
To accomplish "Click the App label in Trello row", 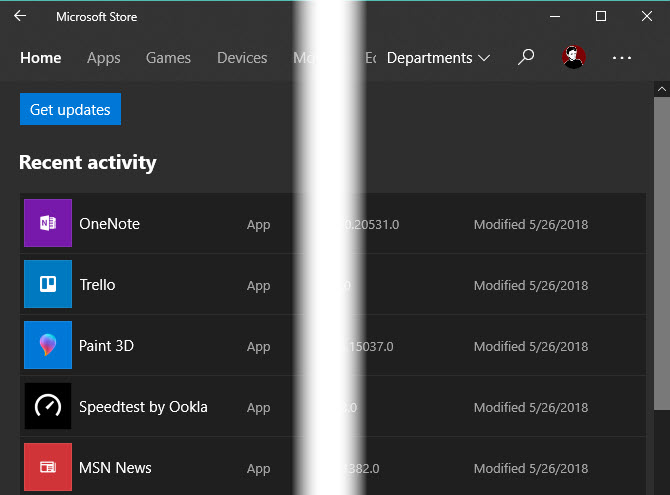I will click(259, 286).
